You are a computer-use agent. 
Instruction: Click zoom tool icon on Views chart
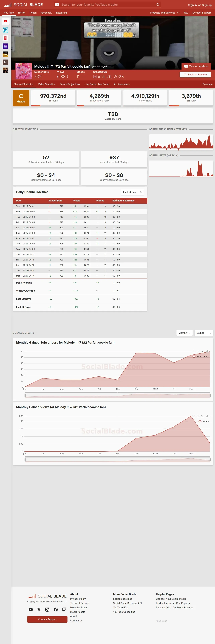193,416
